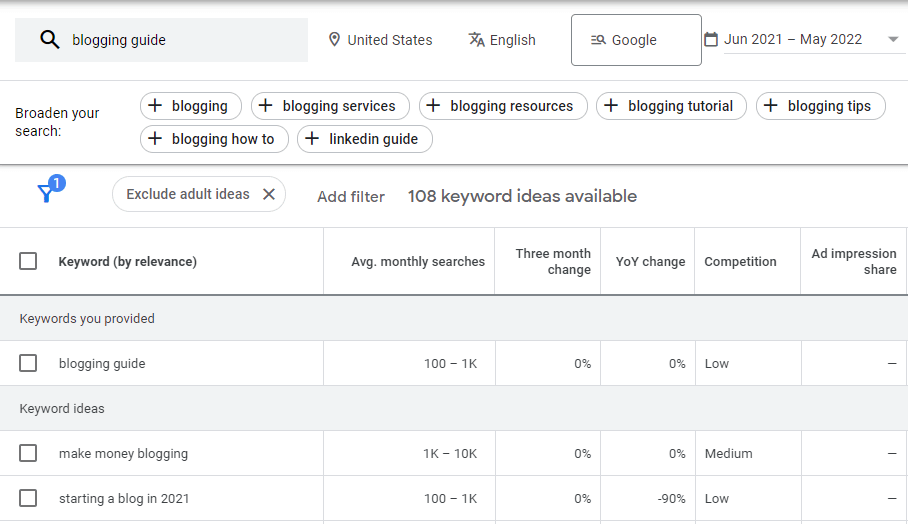Click the blogging guide search field
Screen dimensions: 908x524
pyautogui.click(x=162, y=40)
